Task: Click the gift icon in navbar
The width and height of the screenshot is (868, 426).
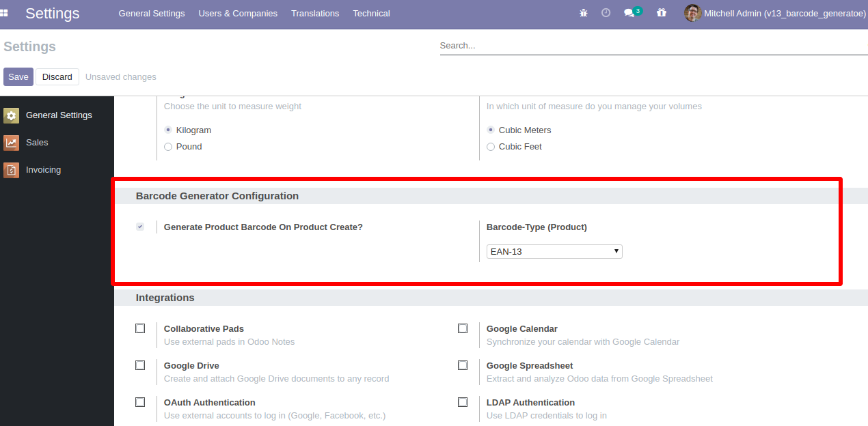Action: coord(661,13)
